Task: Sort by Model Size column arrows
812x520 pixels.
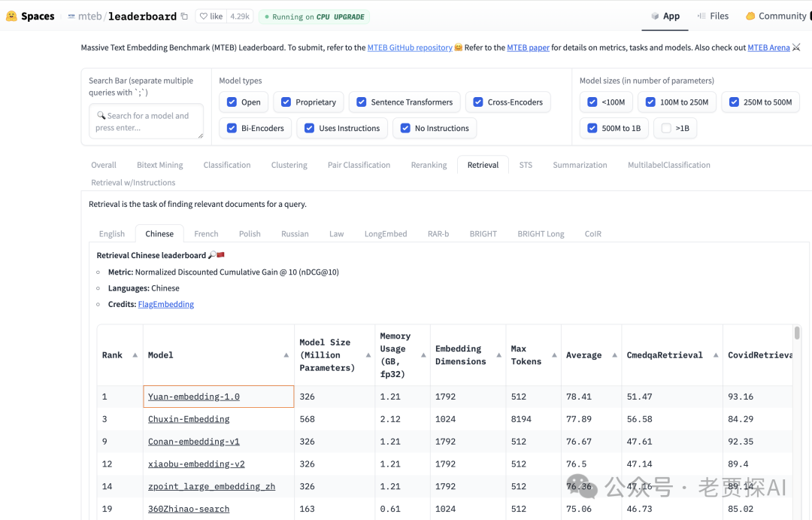Action: coord(368,355)
